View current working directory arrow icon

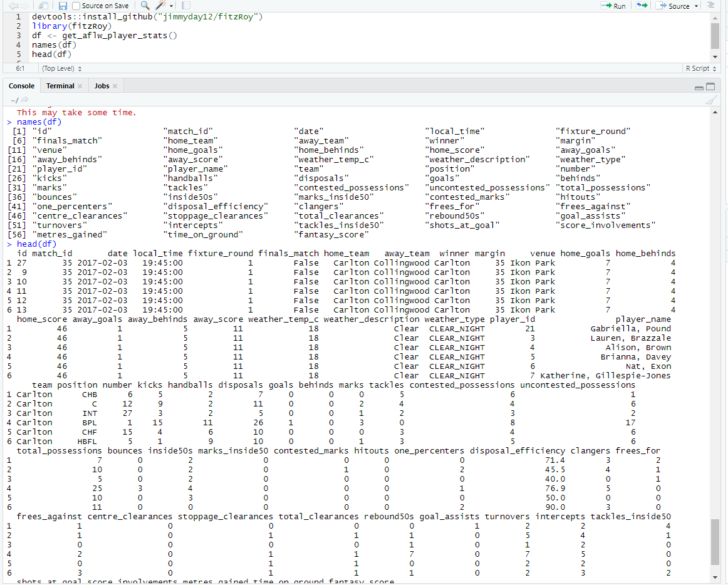pos(24,100)
